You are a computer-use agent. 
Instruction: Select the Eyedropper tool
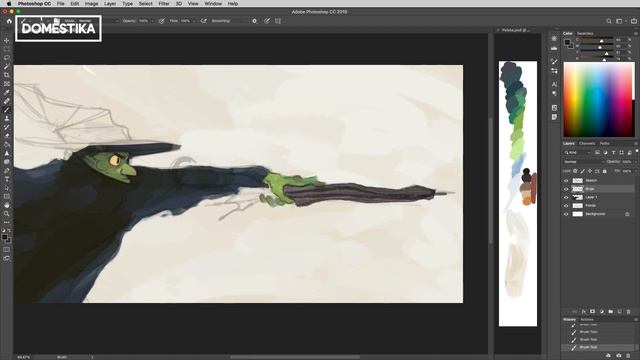7,92
